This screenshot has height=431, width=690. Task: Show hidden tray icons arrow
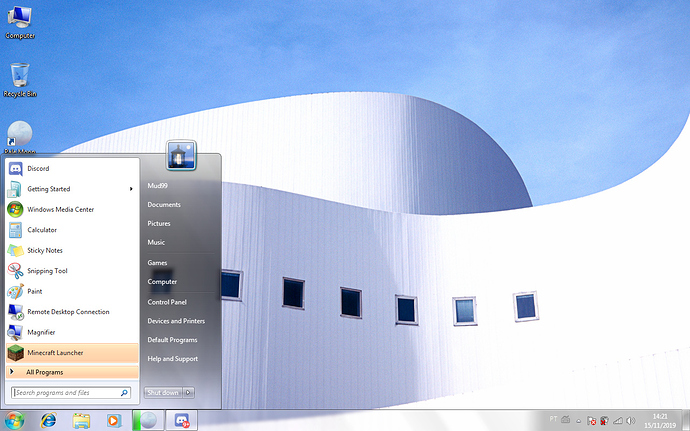[579, 421]
